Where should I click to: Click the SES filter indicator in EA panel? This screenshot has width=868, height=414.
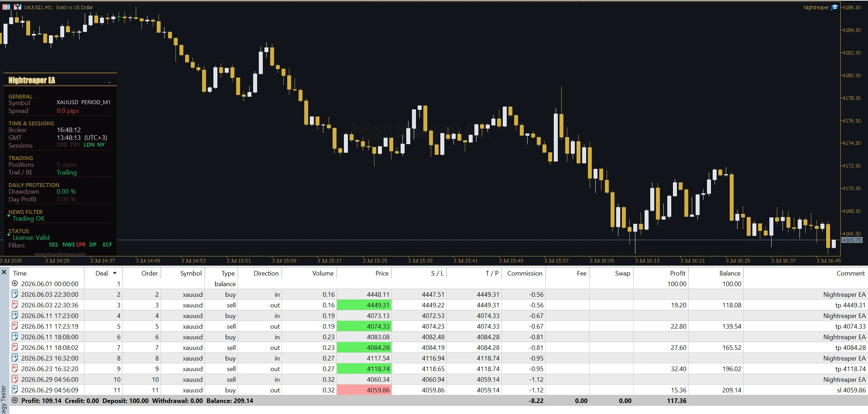(53, 245)
